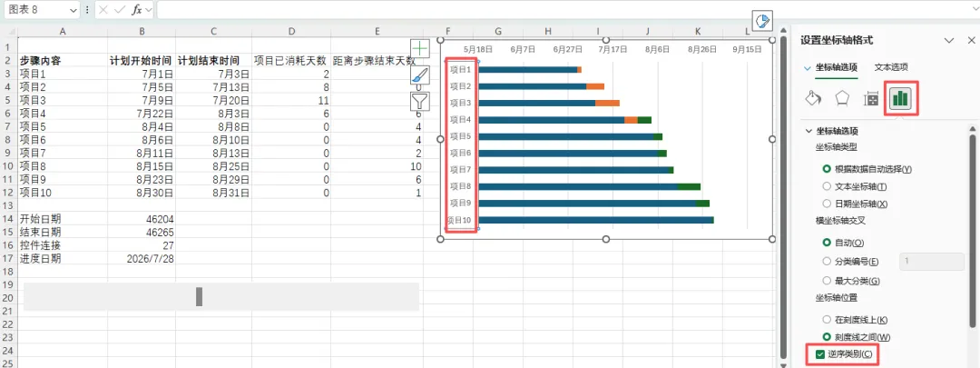Image resolution: width=980 pixels, height=368 pixels.
Task: Expand the dropdown arrow beside 坐标轴选项 tab
Action: tap(808, 67)
